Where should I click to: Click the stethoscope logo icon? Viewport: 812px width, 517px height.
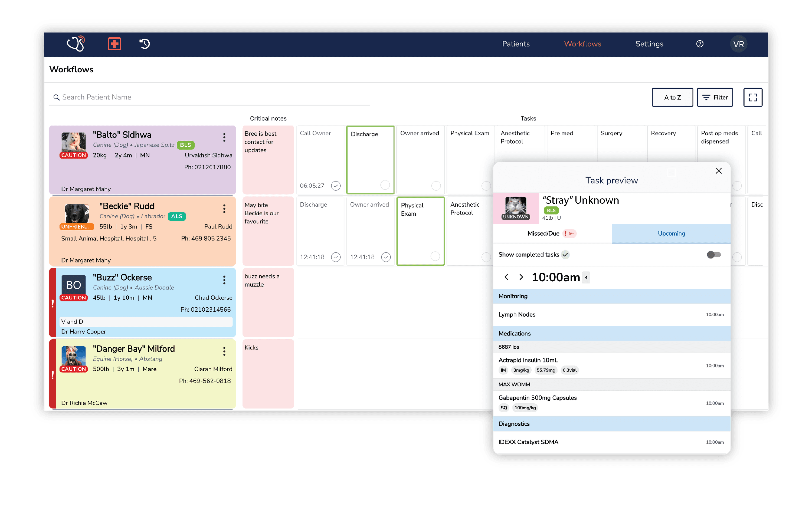pyautogui.click(x=76, y=44)
